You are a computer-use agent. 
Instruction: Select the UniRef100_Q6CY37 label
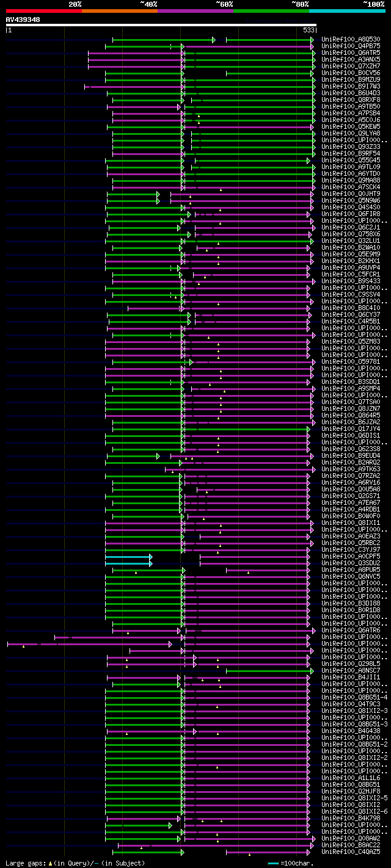coord(351,315)
